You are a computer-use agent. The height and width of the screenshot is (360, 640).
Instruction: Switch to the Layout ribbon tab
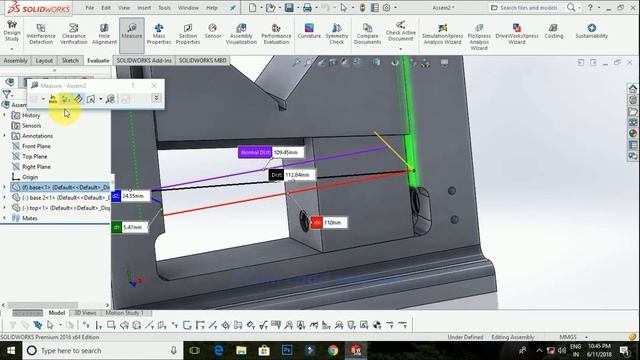(x=44, y=60)
